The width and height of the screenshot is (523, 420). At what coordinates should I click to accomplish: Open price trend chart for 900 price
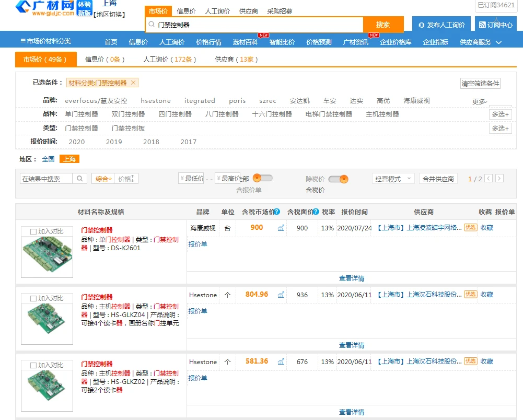click(x=281, y=228)
